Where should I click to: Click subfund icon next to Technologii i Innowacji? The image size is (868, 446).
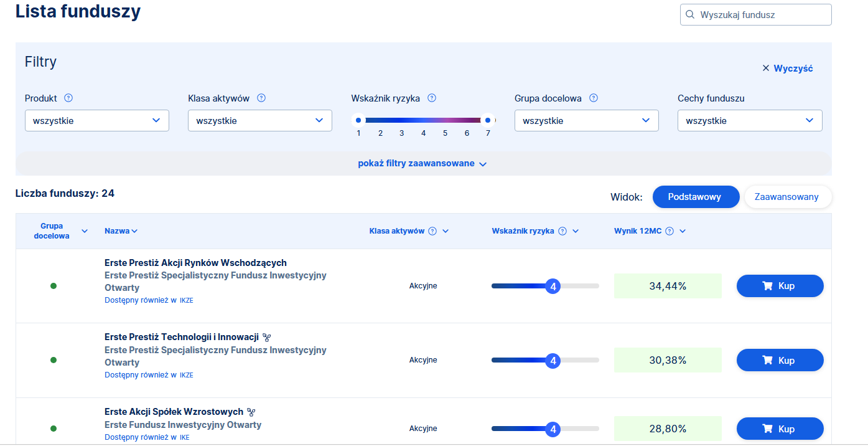(267, 338)
